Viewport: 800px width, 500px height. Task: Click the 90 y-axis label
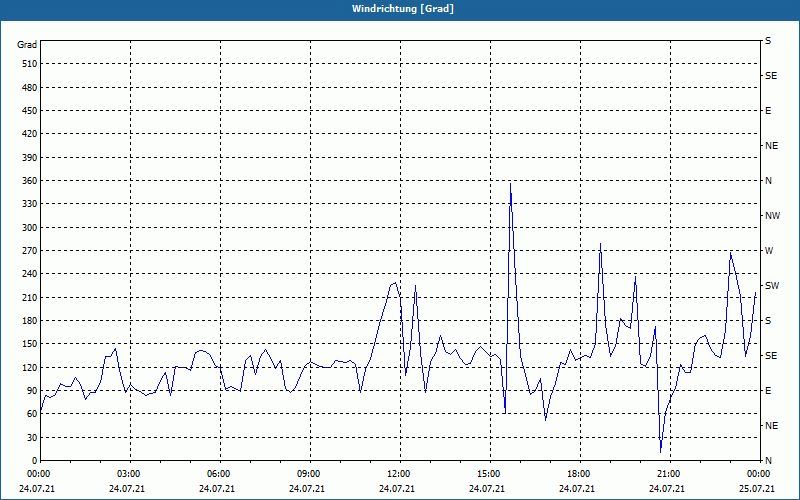coord(32,391)
